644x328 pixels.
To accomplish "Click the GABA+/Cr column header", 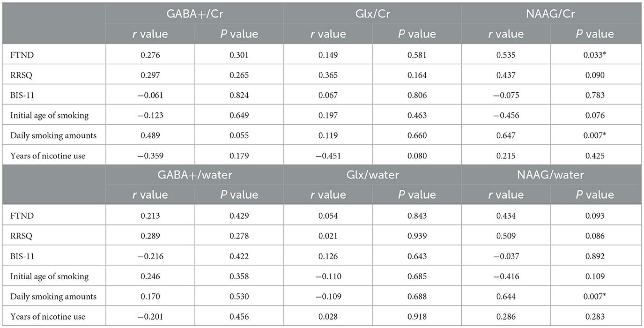I will coord(194,14).
